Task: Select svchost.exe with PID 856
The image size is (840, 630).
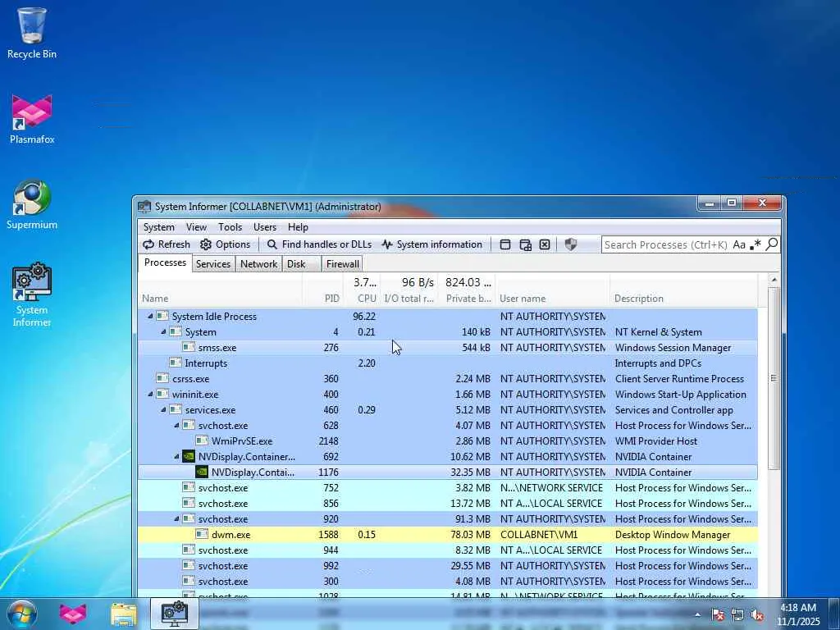Action: 448,504
